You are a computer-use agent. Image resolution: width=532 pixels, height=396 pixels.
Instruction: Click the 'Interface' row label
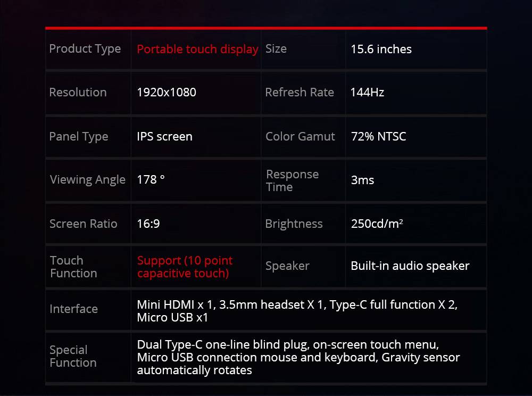pos(73,309)
